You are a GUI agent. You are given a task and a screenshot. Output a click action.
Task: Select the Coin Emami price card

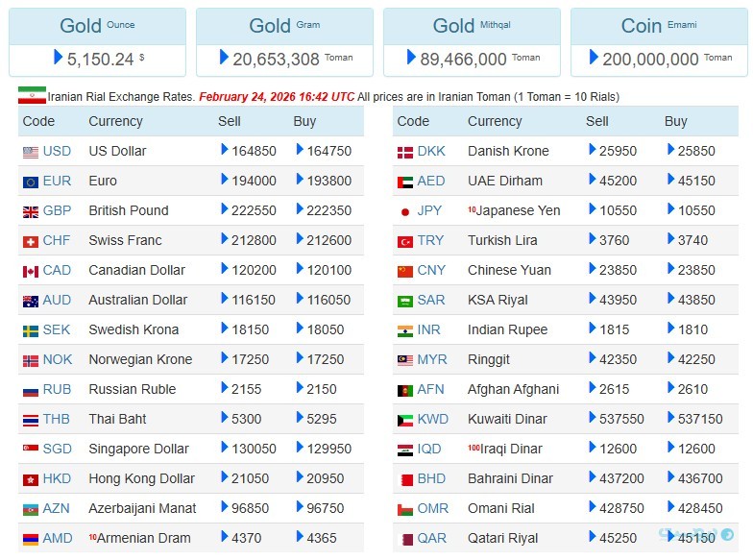pyautogui.click(x=658, y=42)
